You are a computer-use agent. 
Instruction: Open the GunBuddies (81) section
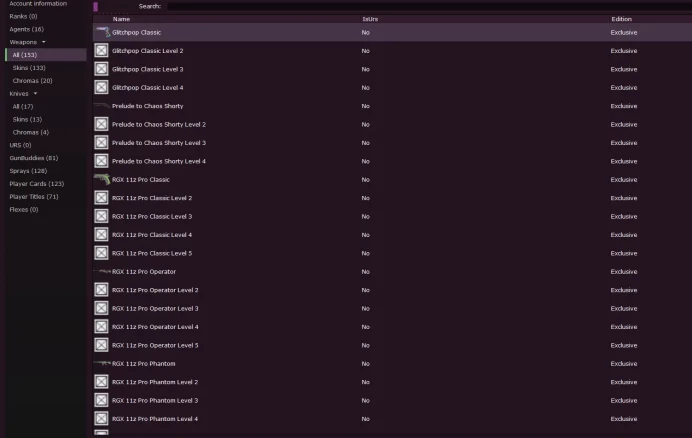(x=34, y=158)
